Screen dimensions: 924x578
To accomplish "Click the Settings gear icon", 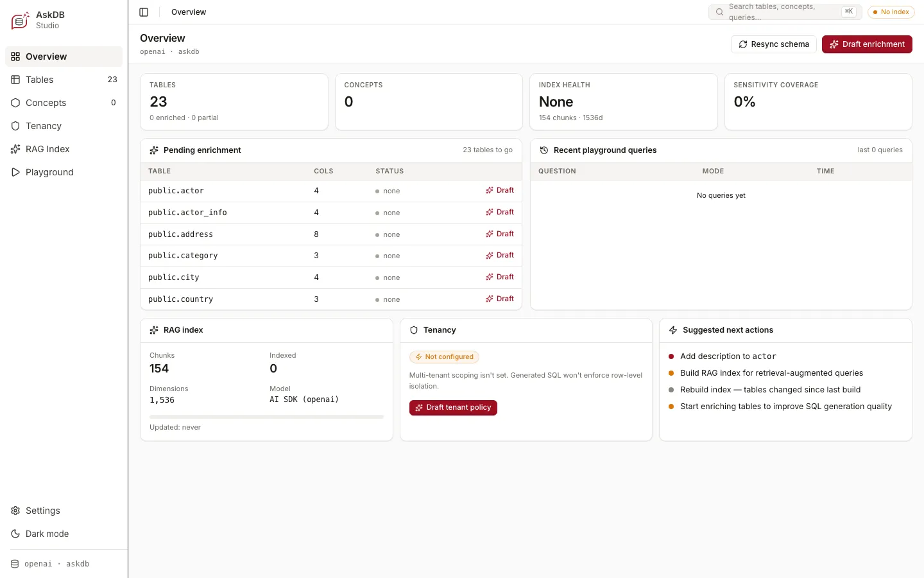I will (x=15, y=511).
